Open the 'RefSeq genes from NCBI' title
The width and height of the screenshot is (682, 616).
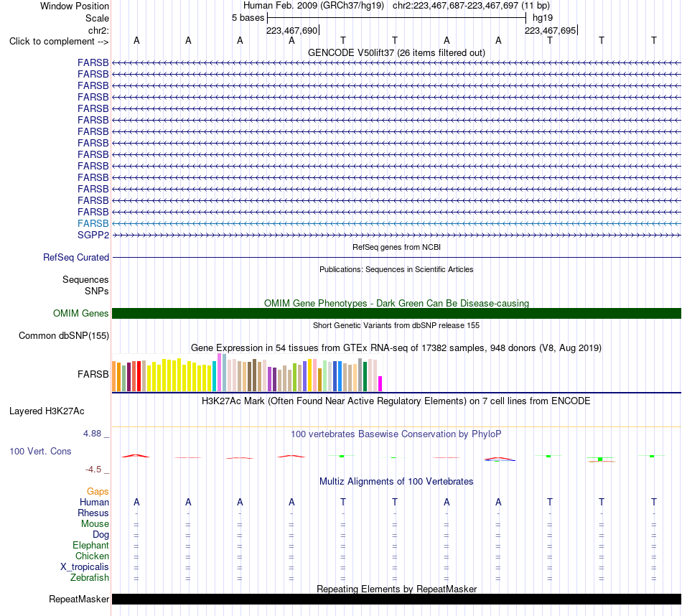396,247
